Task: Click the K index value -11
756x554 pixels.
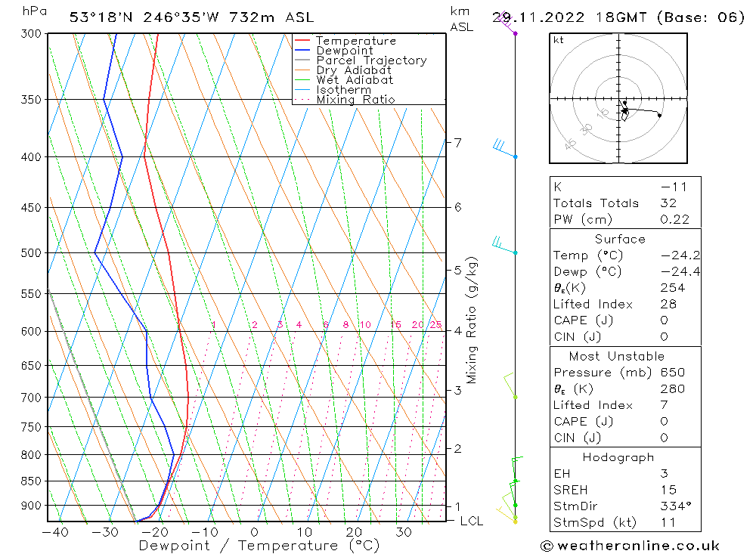Action: (x=674, y=187)
